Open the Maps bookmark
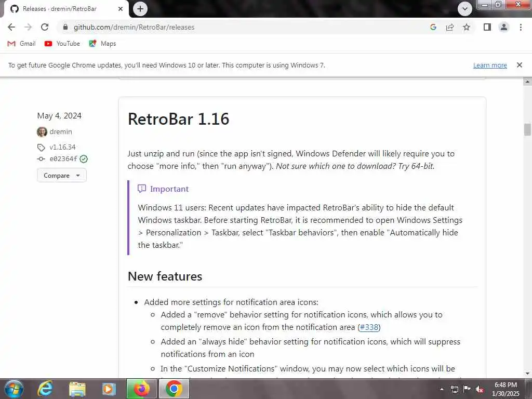This screenshot has height=399, width=532. coord(102,44)
